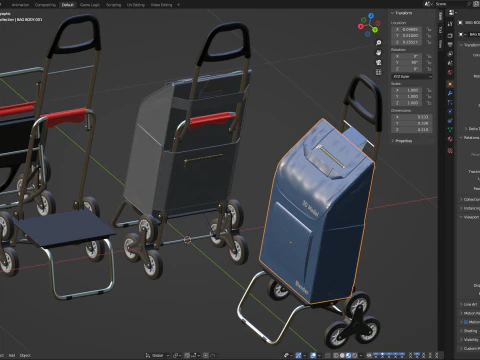Open the Material properties tab icon
Viewport: 480px width, 360px height.
[x=450, y=139]
